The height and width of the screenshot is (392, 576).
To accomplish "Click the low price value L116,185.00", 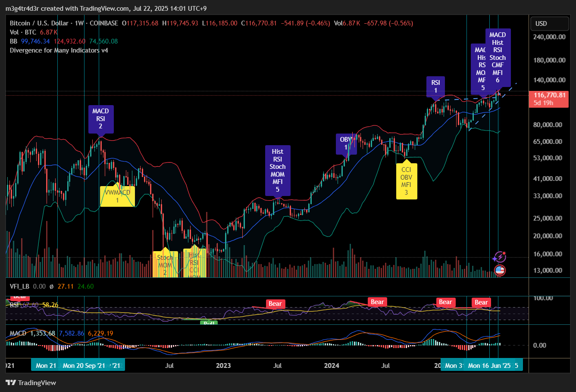I will point(219,23).
